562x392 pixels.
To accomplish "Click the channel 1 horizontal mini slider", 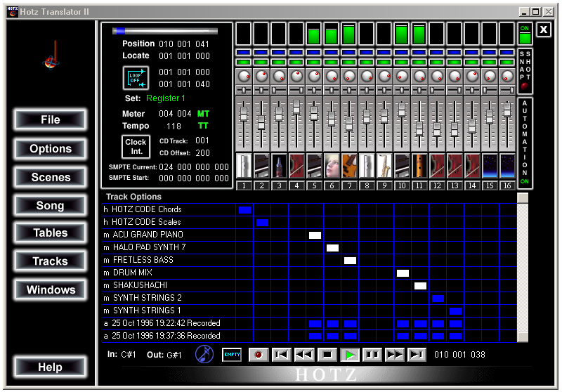I will click(244, 90).
